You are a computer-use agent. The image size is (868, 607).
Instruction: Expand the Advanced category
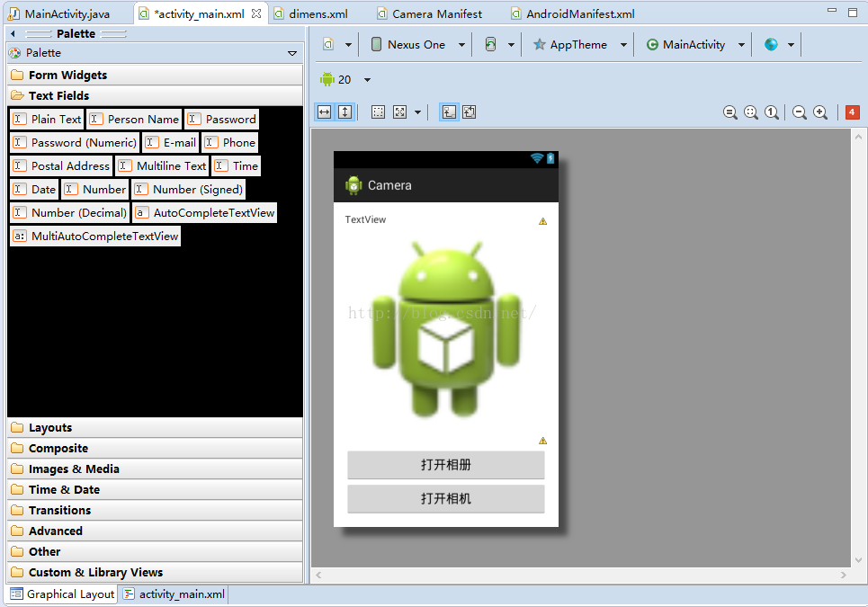pos(155,531)
